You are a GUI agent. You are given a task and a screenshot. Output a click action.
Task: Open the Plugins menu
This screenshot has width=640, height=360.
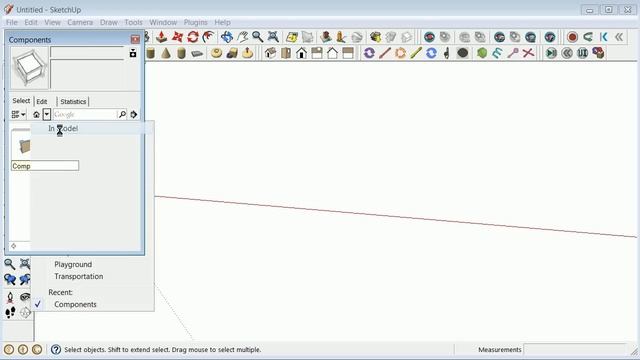pyautogui.click(x=196, y=22)
